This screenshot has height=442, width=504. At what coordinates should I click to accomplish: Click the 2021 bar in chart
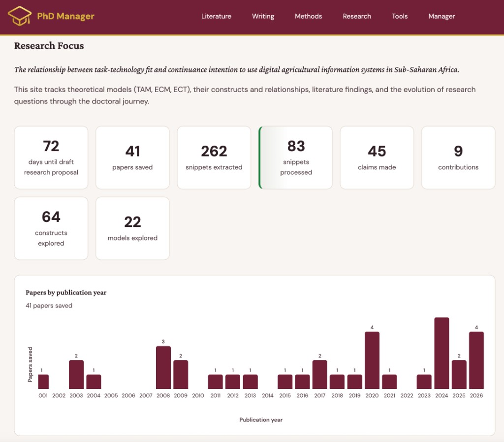click(389, 381)
